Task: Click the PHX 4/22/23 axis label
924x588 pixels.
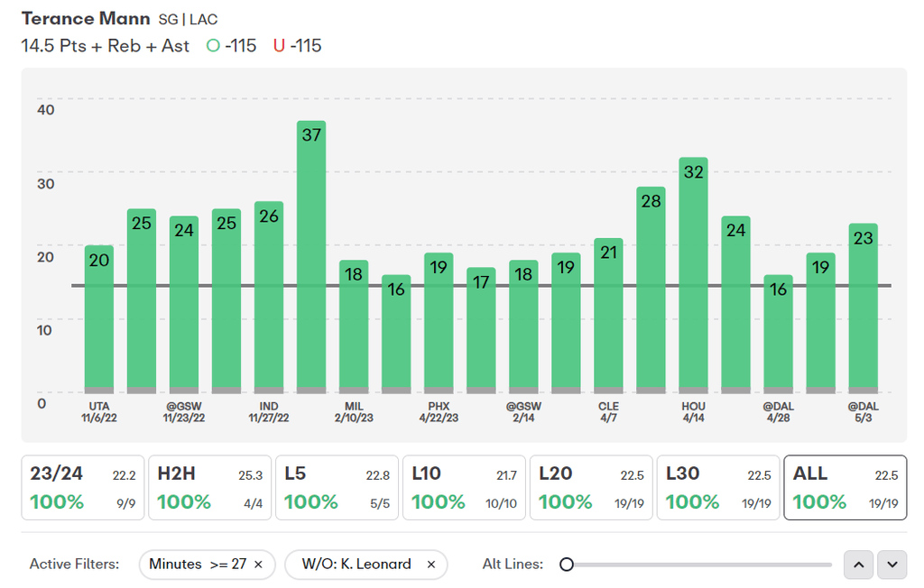Action: tap(439, 412)
